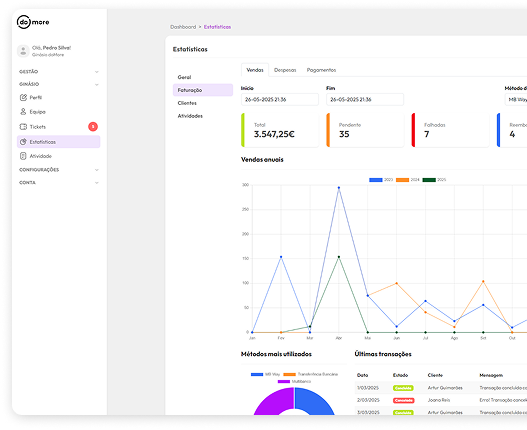
Task: Click Cancelada badge on 2/03/2025 row
Action: 404,400
